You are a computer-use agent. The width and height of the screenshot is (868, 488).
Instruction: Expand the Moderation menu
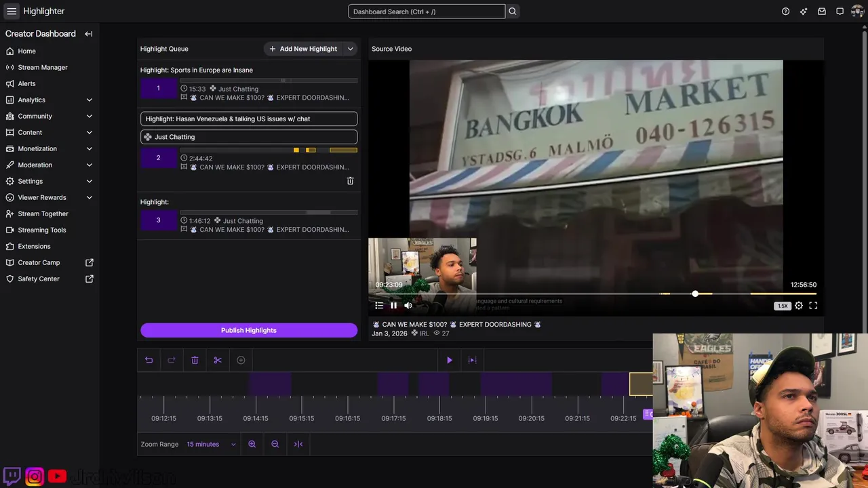(90, 165)
